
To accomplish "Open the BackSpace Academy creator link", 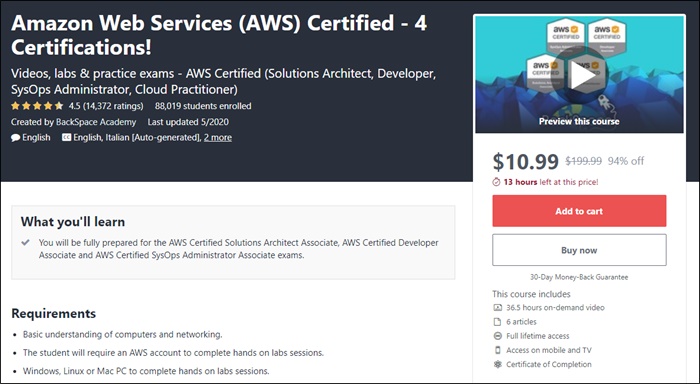I will pyautogui.click(x=96, y=122).
